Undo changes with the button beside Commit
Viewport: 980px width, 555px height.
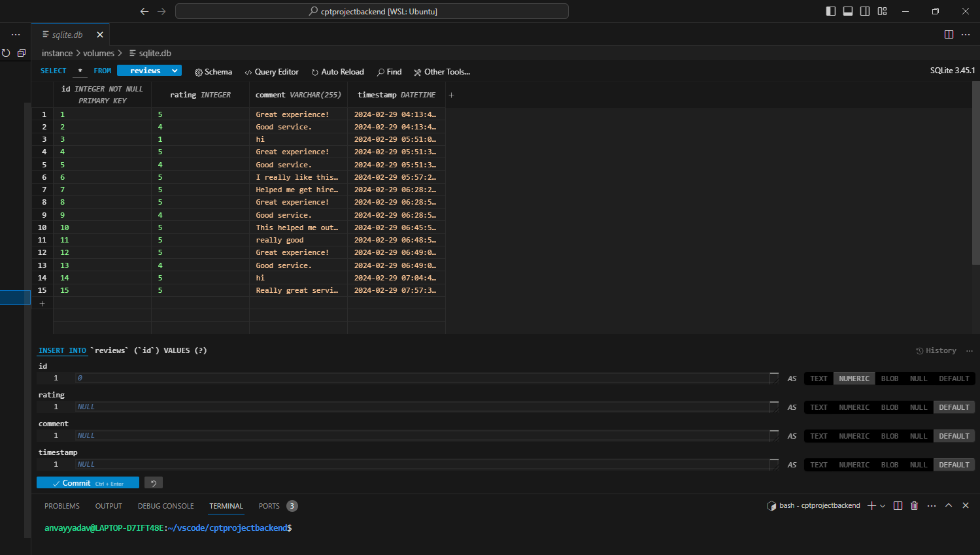coord(154,483)
